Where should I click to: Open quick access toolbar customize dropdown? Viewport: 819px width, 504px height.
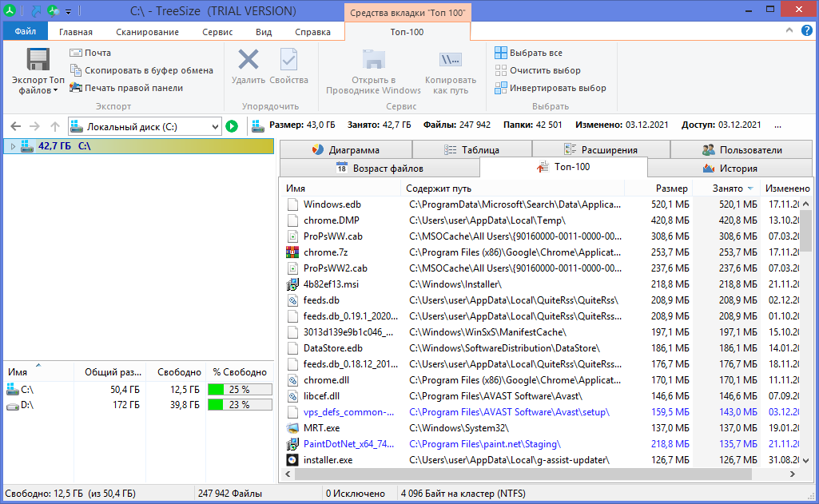[x=69, y=11]
